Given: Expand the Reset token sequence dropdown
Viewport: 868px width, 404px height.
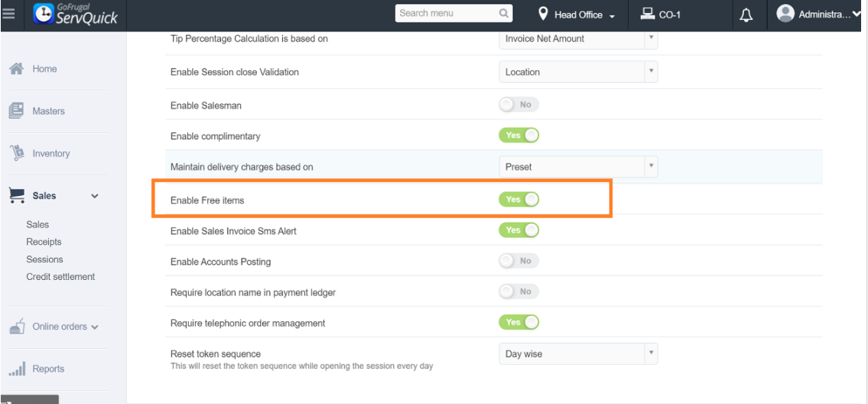Looking at the screenshot, I should coord(577,354).
